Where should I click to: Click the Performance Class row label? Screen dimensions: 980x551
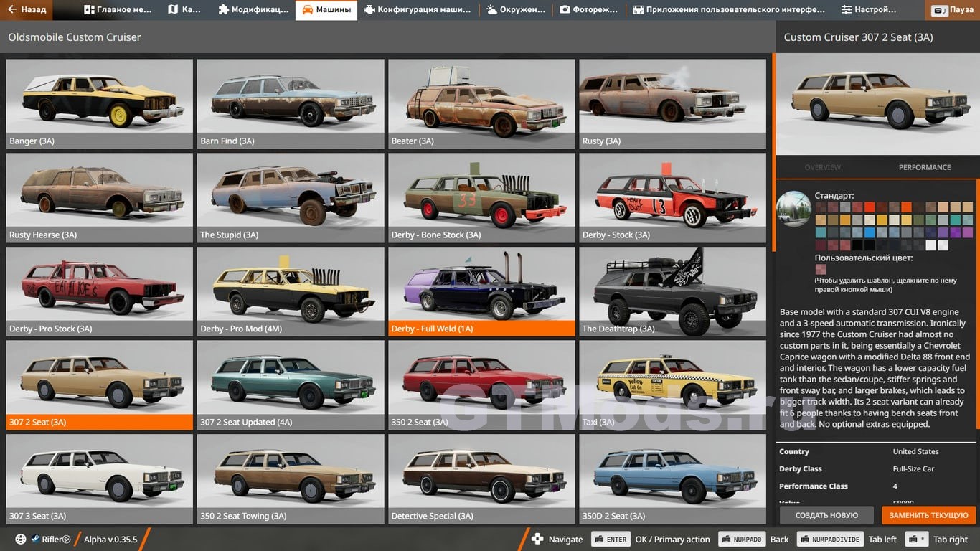pos(814,486)
